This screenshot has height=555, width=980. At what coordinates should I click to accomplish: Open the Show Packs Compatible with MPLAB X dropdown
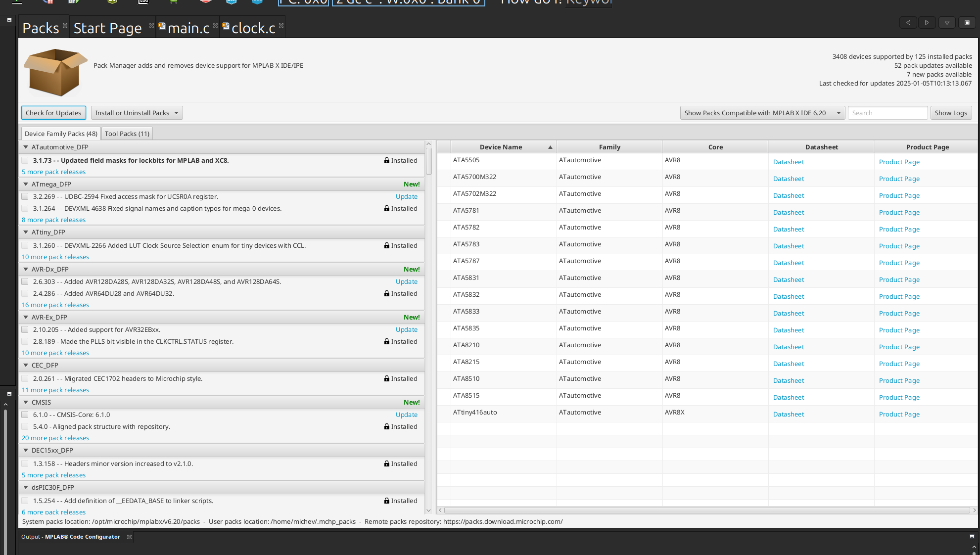pos(762,113)
